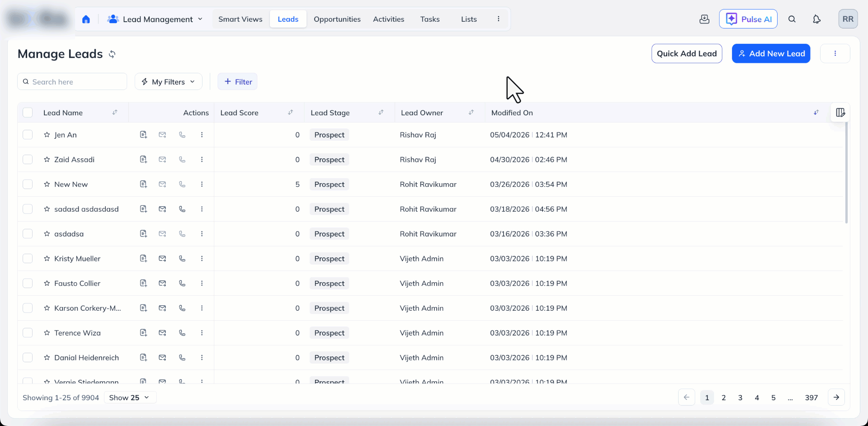Add a note for Jen An
Image resolution: width=868 pixels, height=426 pixels.
tap(143, 135)
